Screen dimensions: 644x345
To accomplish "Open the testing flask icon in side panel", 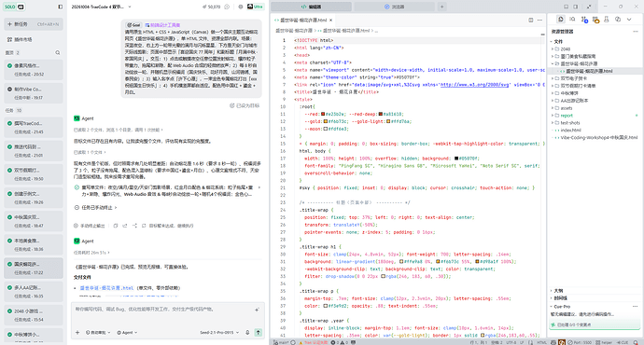I will tap(607, 20).
